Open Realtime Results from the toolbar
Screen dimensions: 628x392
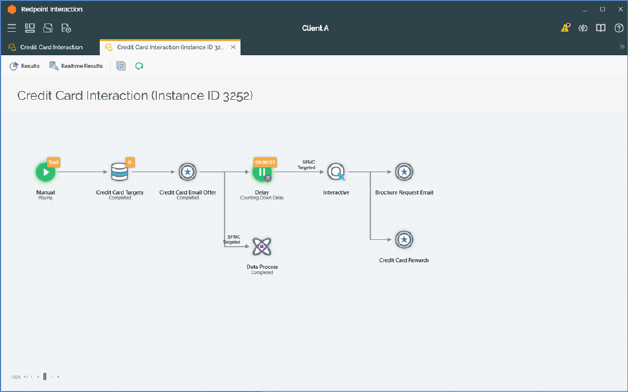(x=76, y=66)
